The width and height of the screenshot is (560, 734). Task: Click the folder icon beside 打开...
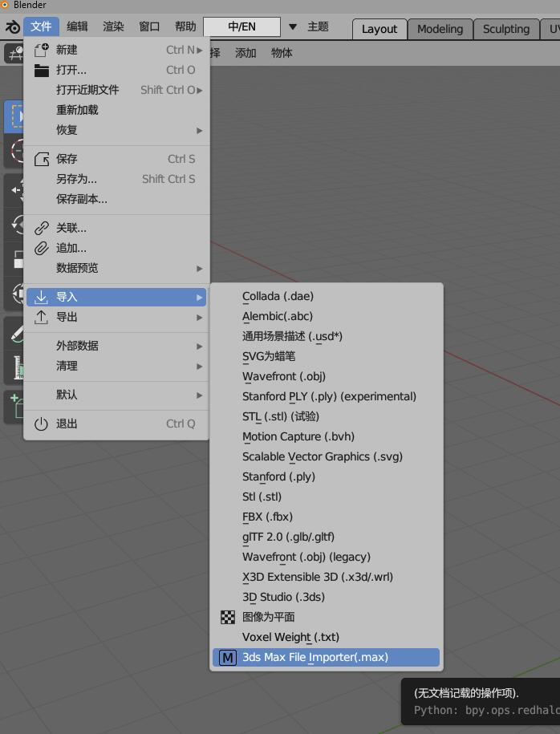pos(41,70)
